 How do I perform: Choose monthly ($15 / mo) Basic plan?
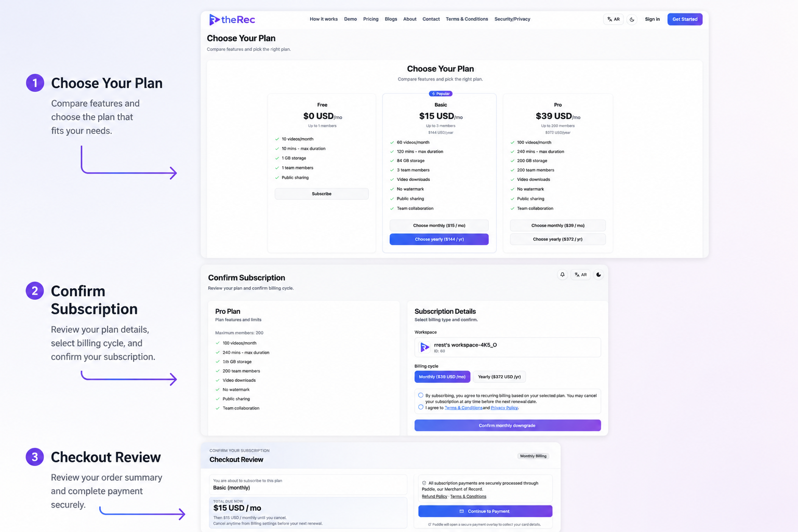(x=439, y=225)
